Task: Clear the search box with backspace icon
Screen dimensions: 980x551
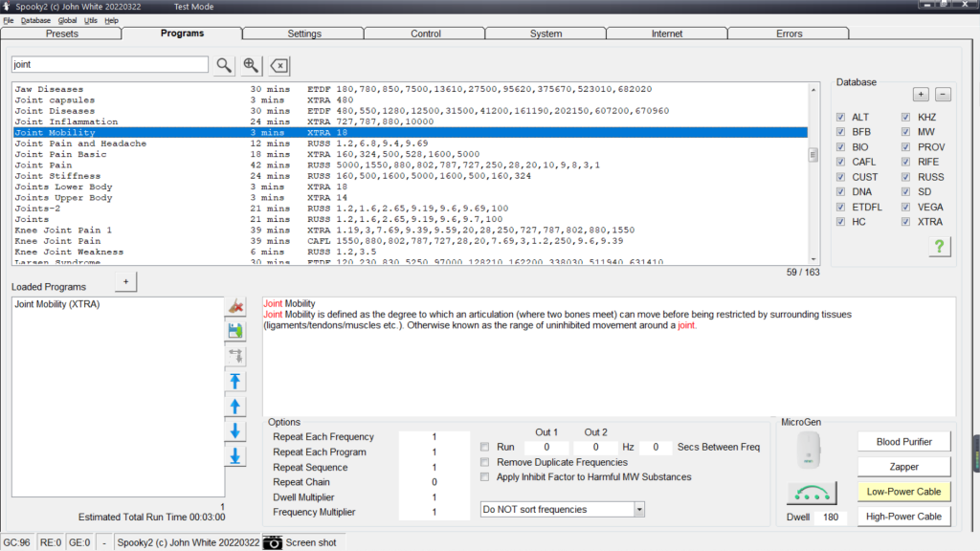Action: pyautogui.click(x=278, y=65)
